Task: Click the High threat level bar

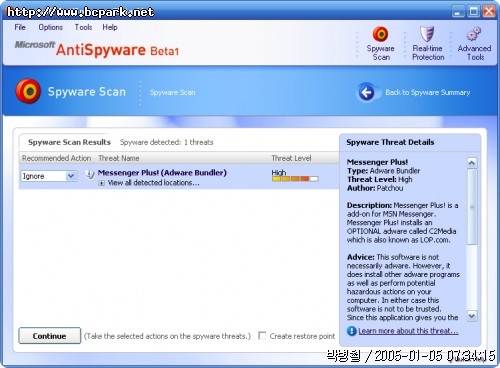Action: [295, 179]
